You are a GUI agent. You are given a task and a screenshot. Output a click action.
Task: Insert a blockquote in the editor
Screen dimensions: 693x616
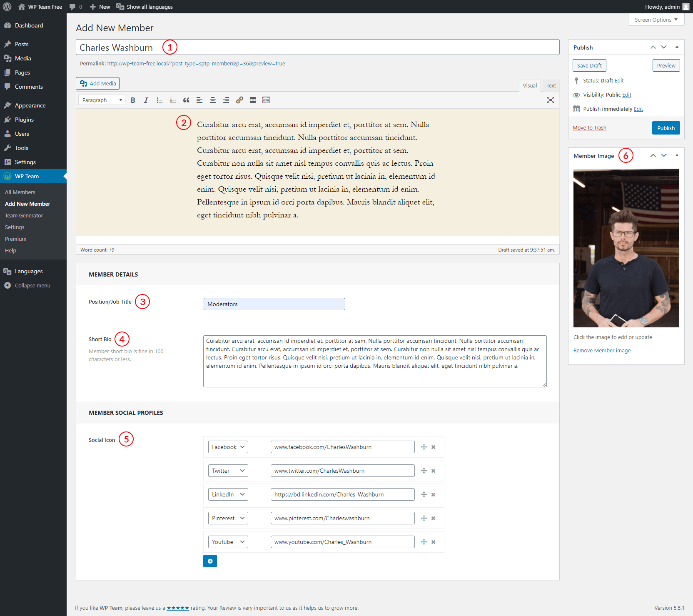[x=186, y=100]
